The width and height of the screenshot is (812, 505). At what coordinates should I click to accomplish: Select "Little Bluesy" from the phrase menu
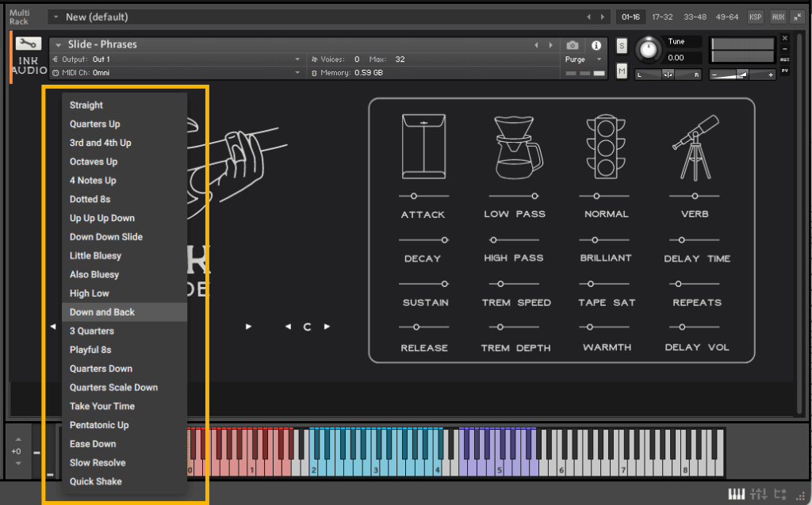(95, 256)
